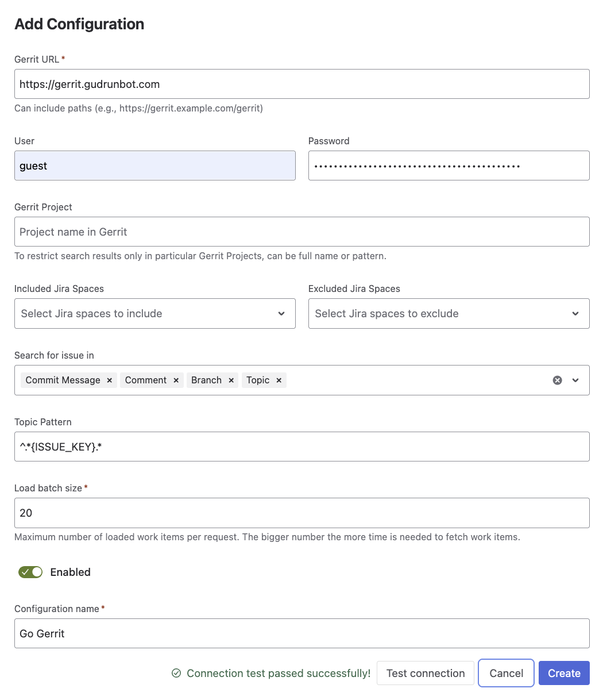603x700 pixels.
Task: Select the Password field
Action: 449,166
